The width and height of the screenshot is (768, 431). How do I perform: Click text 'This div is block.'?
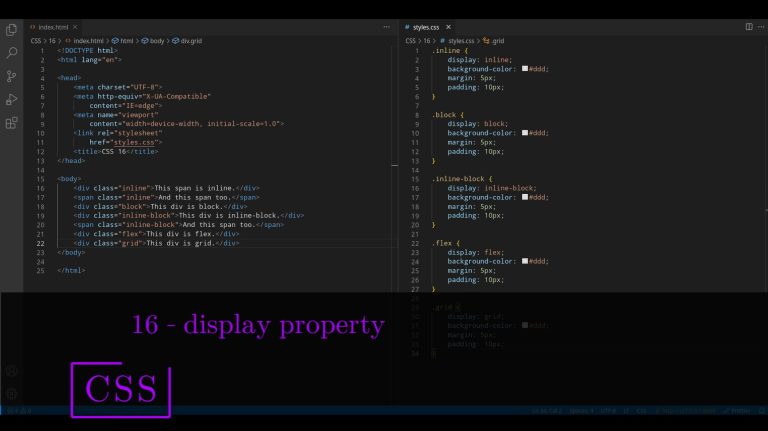tap(187, 207)
